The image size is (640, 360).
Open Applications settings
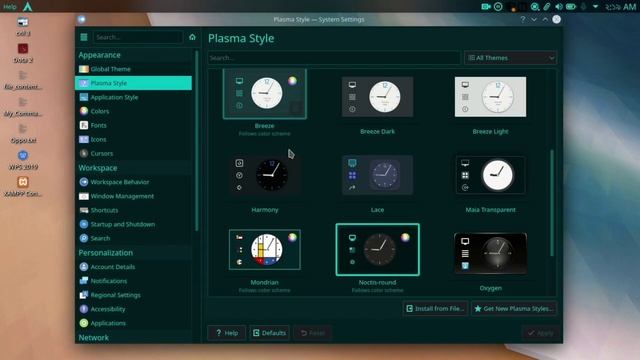(x=133, y=323)
